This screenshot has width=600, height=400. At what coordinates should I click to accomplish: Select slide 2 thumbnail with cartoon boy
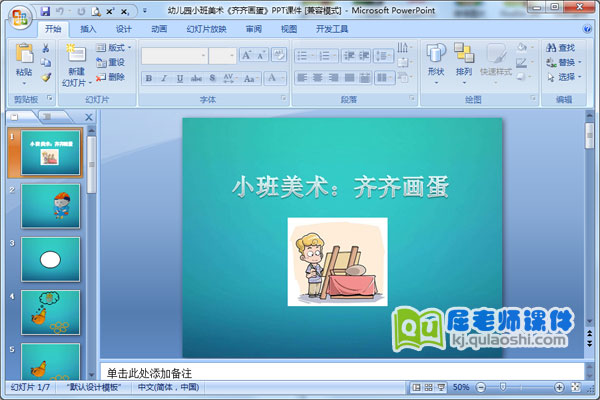point(51,206)
